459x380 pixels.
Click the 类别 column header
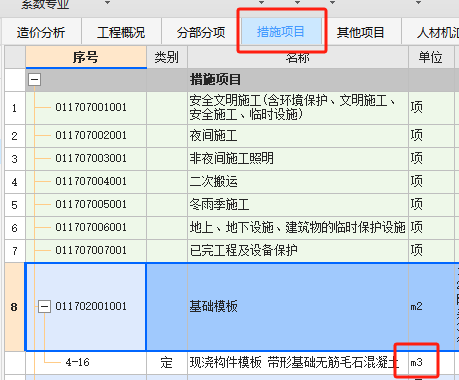pos(167,57)
